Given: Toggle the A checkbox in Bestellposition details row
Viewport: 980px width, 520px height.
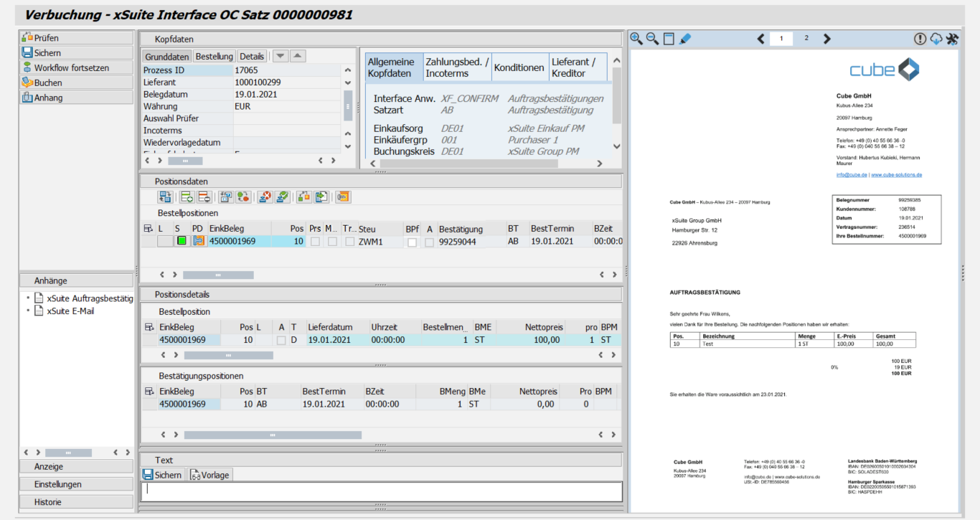Looking at the screenshot, I should (x=281, y=340).
